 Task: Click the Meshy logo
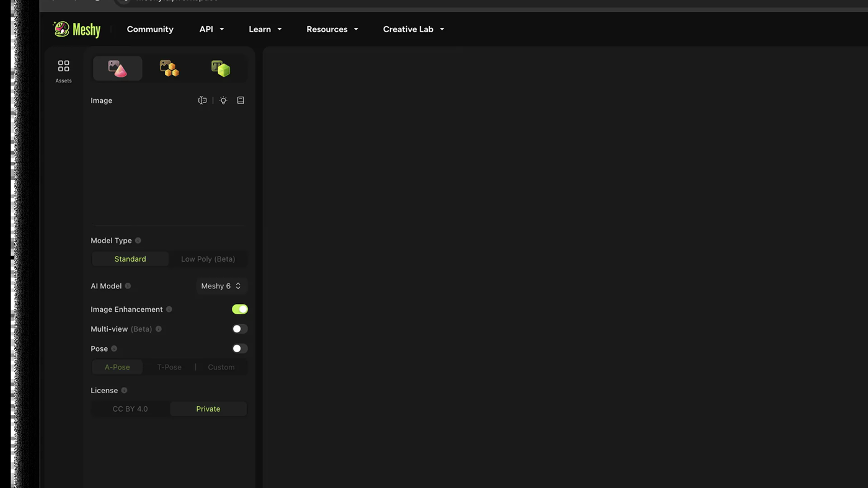77,29
